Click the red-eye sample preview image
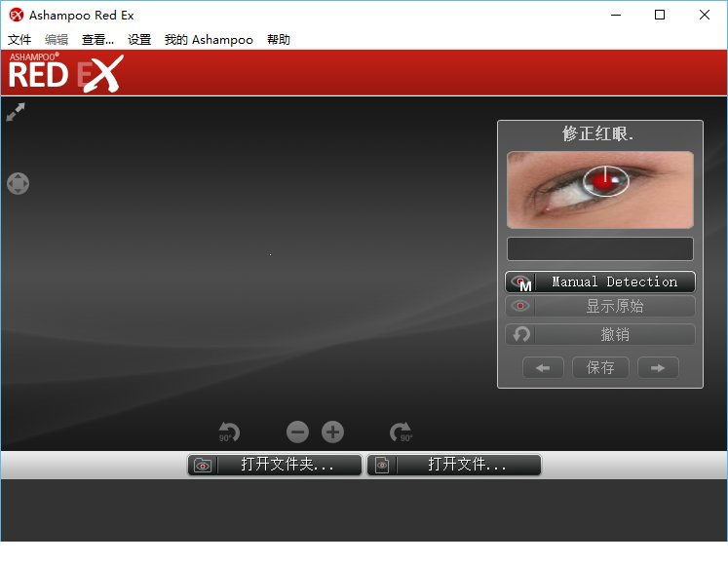 600,190
